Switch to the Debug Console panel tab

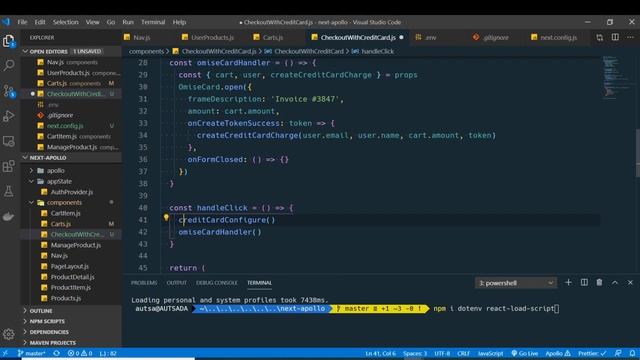pyautogui.click(x=216, y=283)
